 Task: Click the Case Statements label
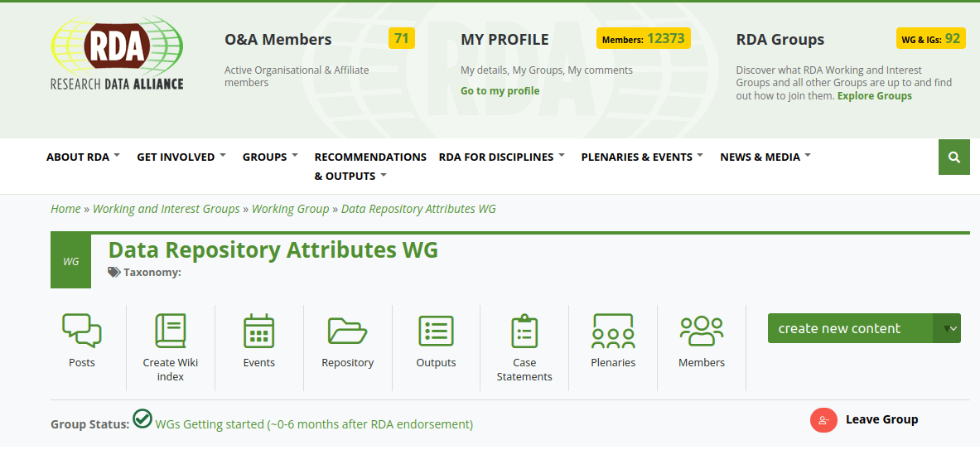(524, 370)
